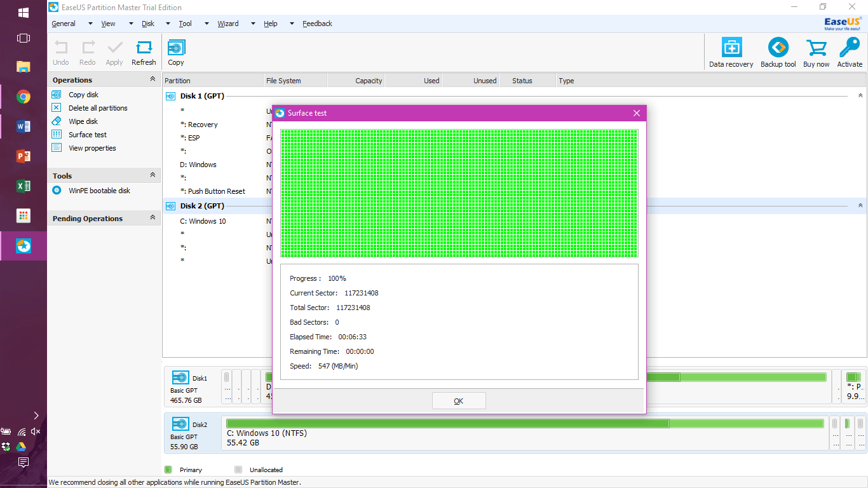Collapse the Tools panel section
This screenshot has height=488, width=868.
tap(153, 175)
